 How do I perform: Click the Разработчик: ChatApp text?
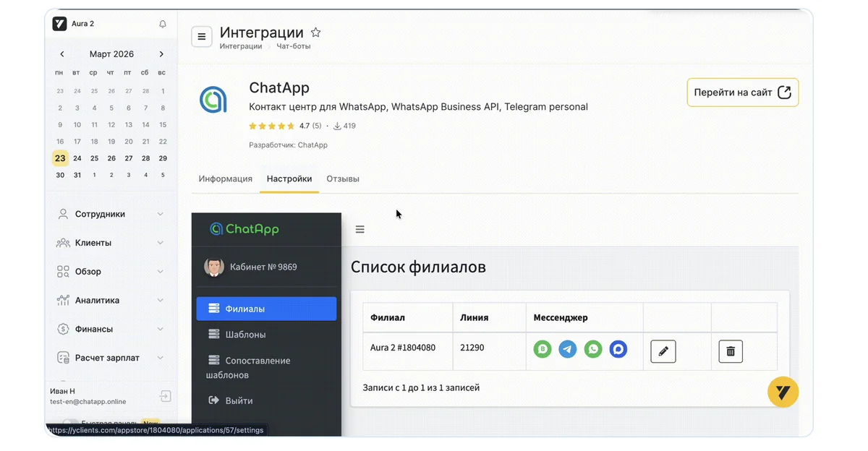click(x=288, y=145)
